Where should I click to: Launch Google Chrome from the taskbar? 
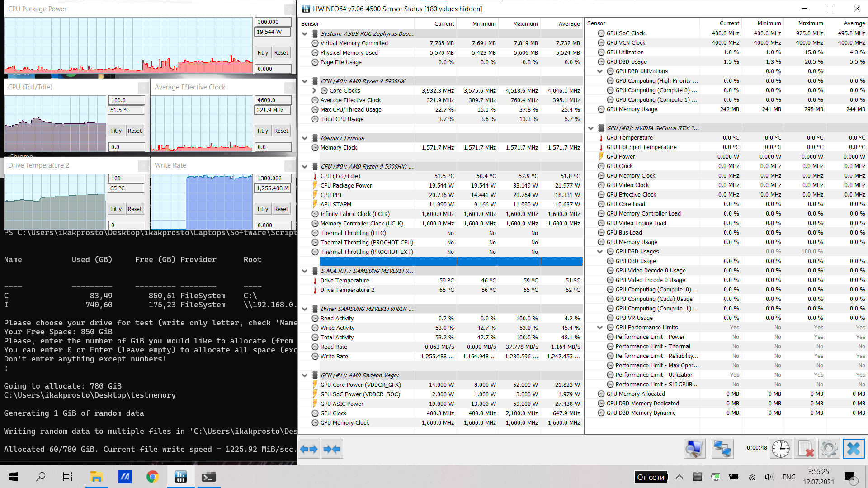(152, 477)
